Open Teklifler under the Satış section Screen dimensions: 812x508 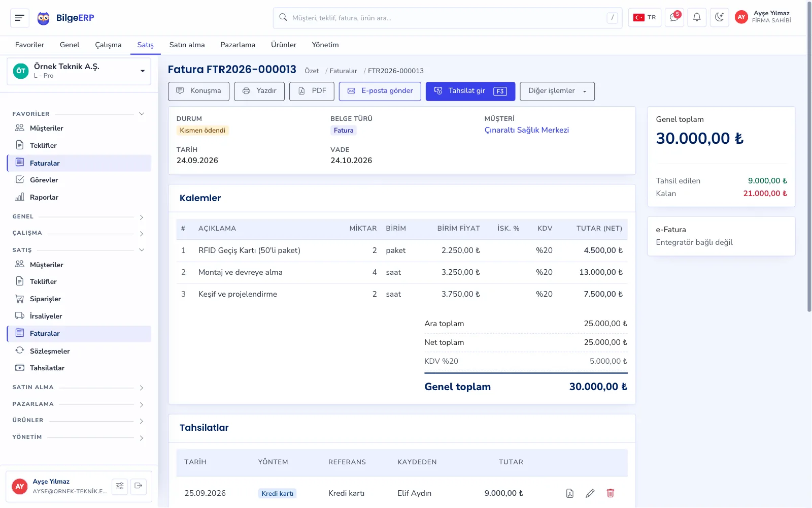tap(79, 281)
